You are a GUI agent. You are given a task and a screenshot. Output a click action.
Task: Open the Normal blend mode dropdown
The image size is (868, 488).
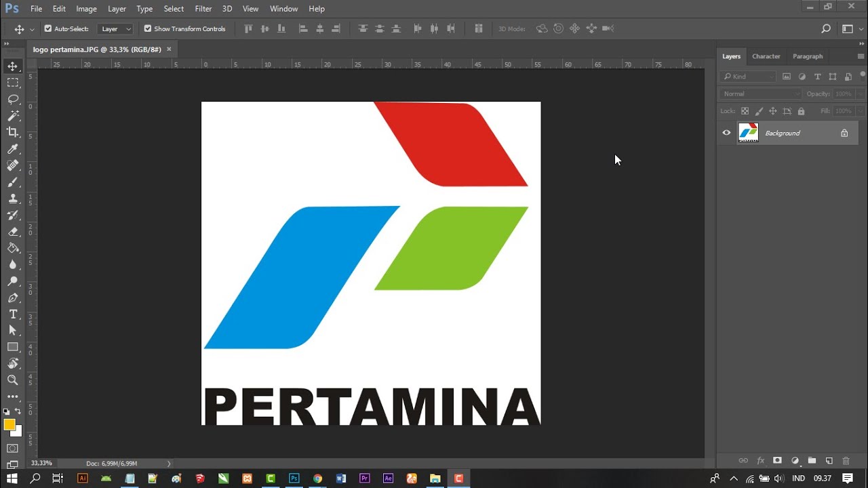(761, 94)
